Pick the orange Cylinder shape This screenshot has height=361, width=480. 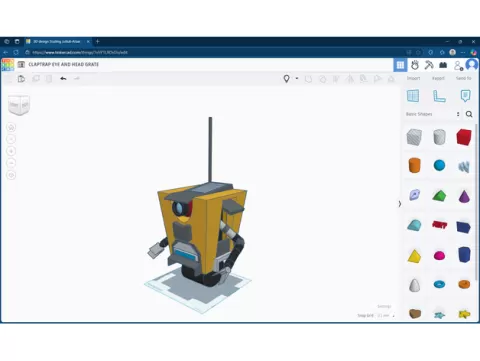[x=414, y=165]
